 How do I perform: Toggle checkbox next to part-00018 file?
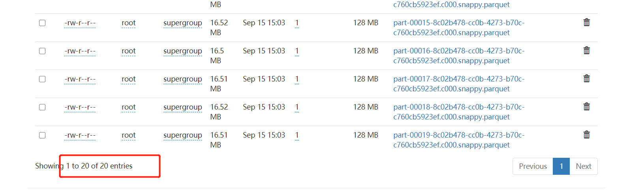pos(42,107)
